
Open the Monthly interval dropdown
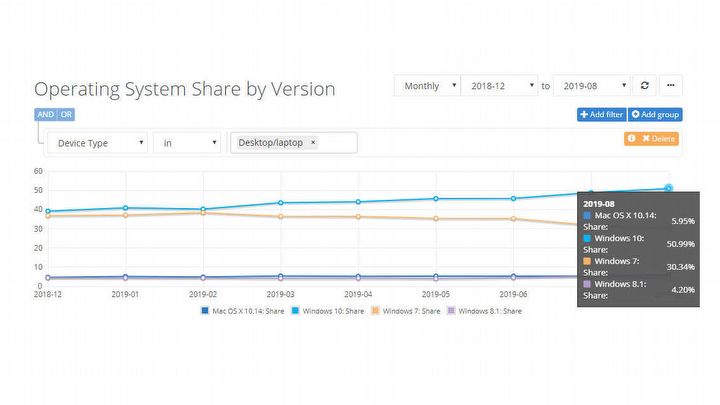click(x=427, y=86)
